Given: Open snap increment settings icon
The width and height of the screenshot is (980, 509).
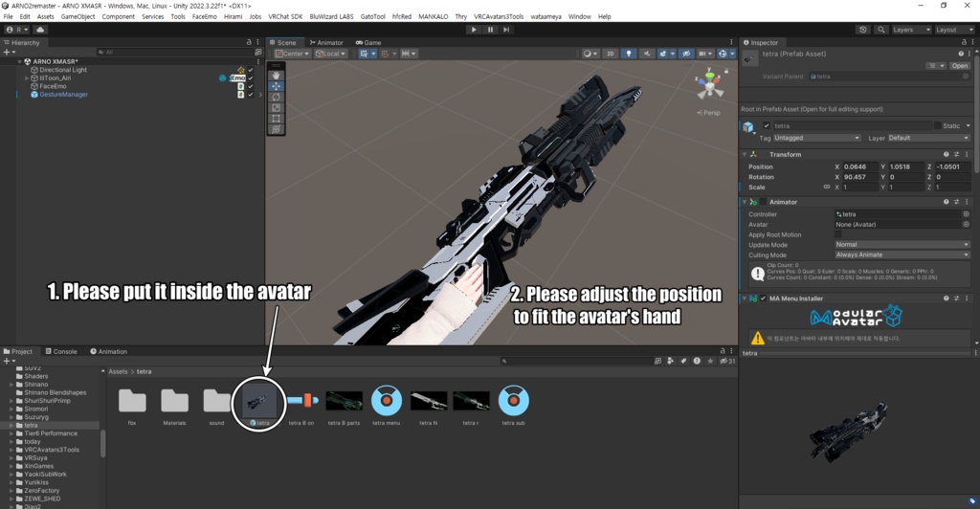Looking at the screenshot, I should click(x=408, y=54).
